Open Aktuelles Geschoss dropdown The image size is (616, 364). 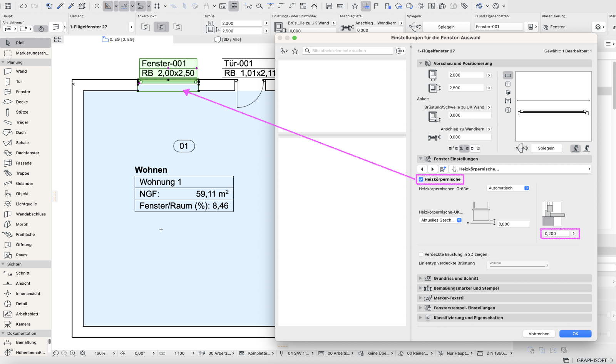point(441,220)
